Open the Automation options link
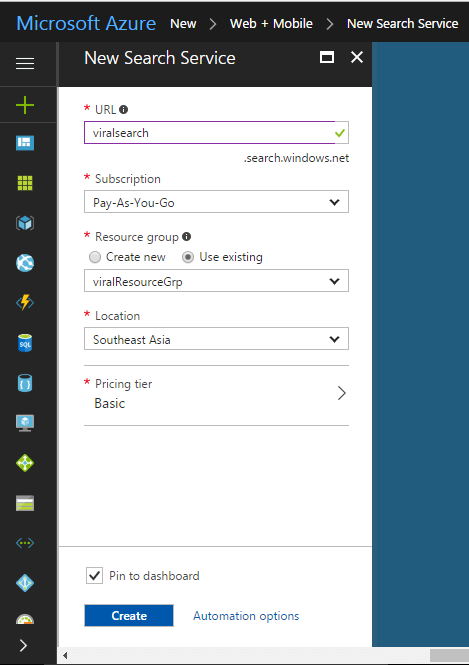 pos(246,616)
